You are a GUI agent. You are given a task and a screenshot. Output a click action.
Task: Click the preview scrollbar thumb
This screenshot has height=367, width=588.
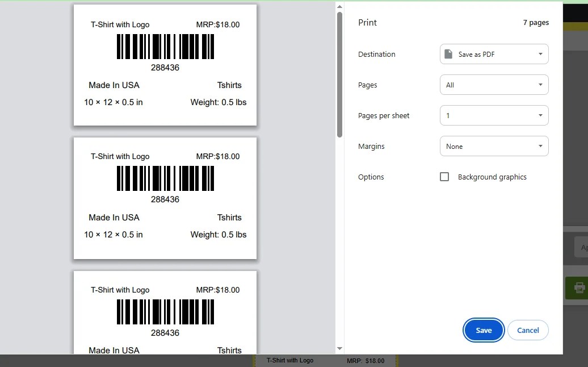339,74
